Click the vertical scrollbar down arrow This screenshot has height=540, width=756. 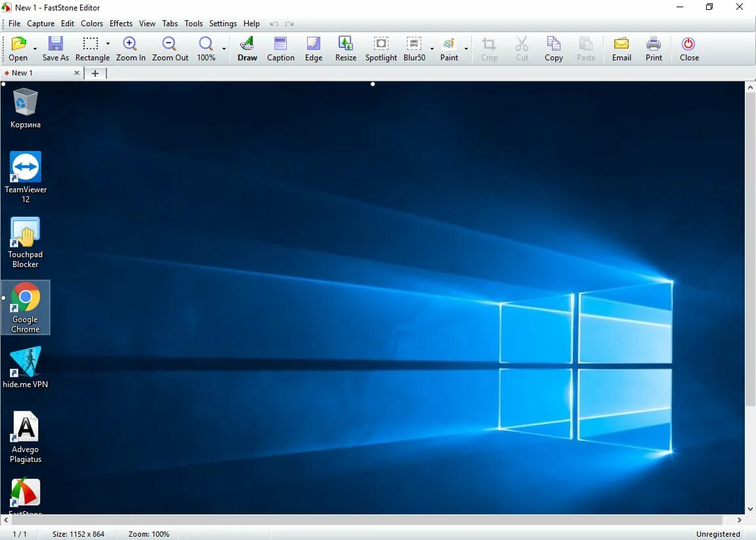click(x=750, y=509)
